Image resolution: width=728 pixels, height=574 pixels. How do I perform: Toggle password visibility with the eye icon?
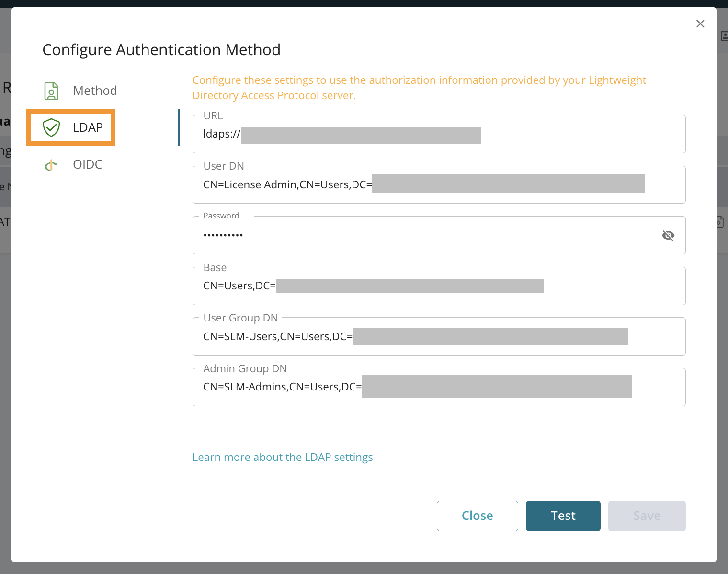click(x=668, y=235)
